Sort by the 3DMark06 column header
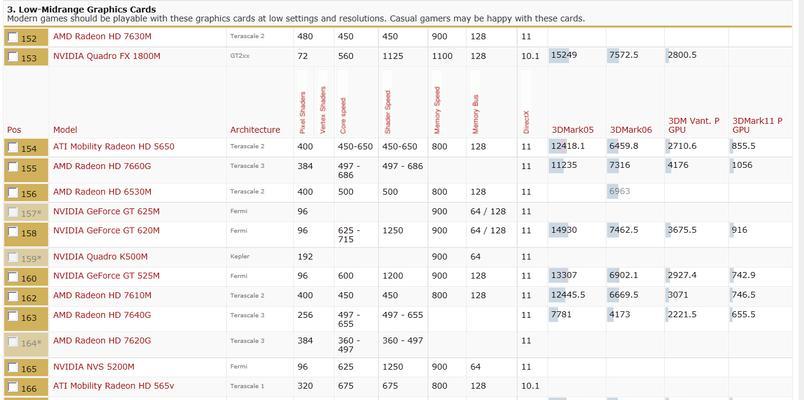Screen dimensions: 804x400 (x=631, y=130)
